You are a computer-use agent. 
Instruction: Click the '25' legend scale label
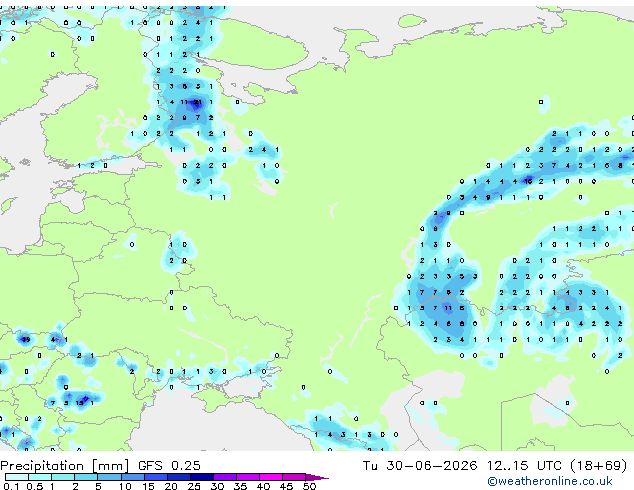click(194, 486)
